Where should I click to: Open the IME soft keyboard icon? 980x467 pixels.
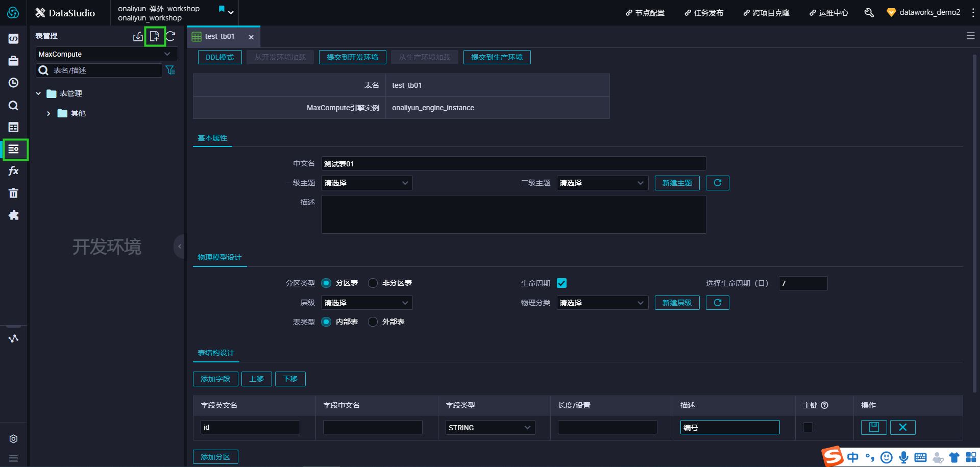tap(921, 457)
